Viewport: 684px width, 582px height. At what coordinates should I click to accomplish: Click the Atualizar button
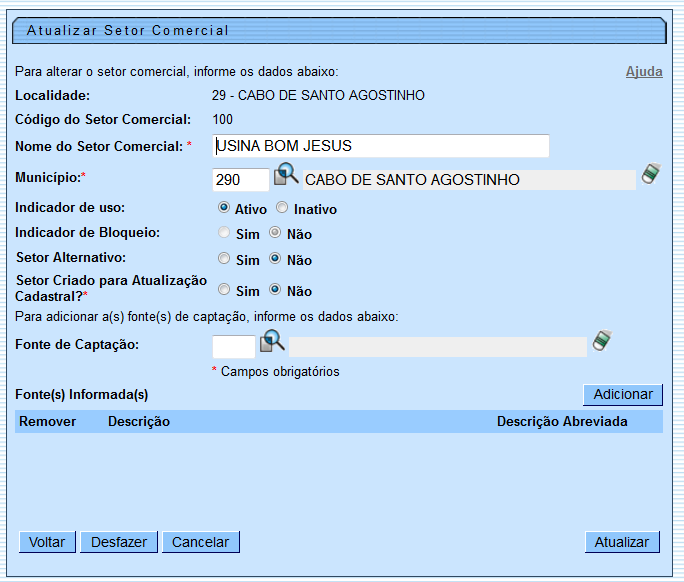(622, 542)
